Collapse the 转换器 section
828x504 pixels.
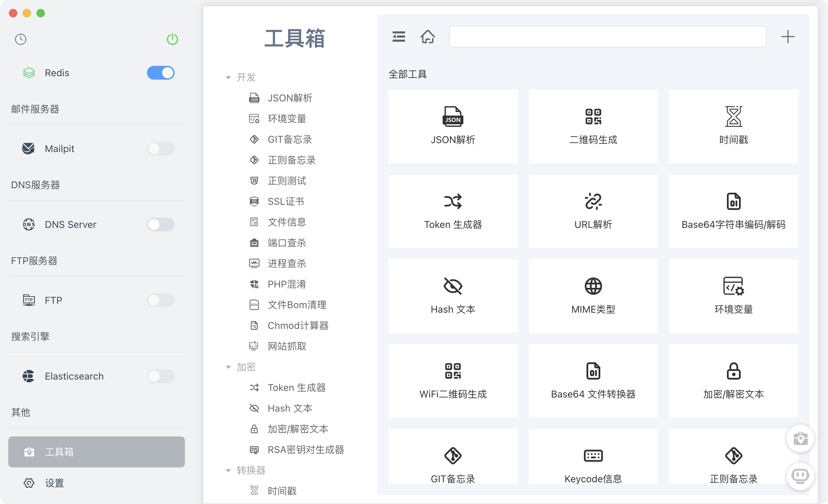click(x=228, y=470)
